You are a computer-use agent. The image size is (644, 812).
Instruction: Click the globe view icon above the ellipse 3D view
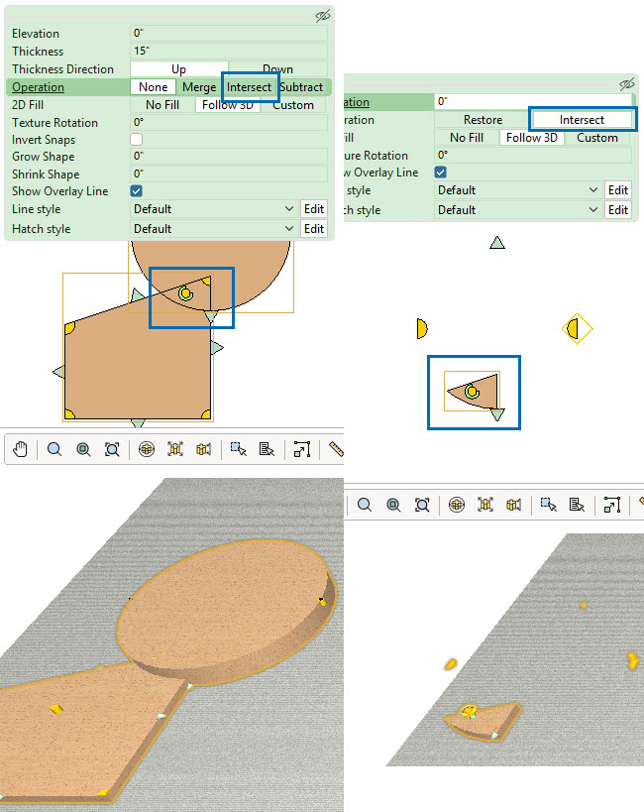click(x=147, y=449)
